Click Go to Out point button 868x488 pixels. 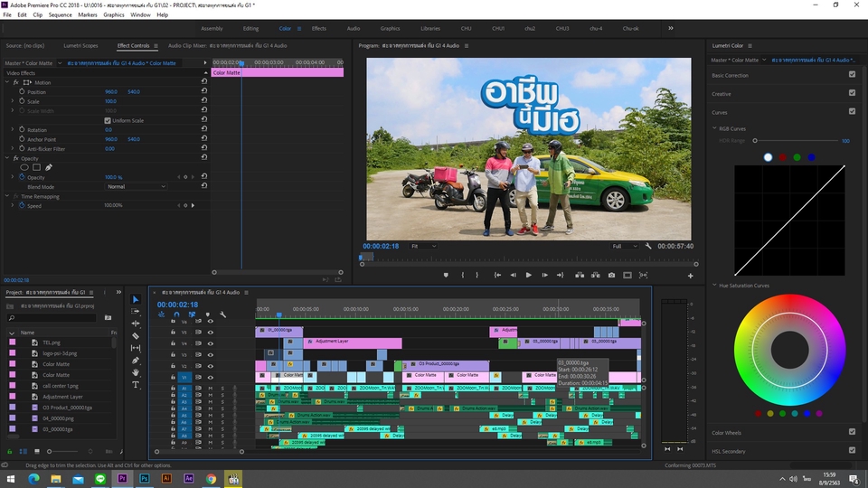(x=561, y=275)
